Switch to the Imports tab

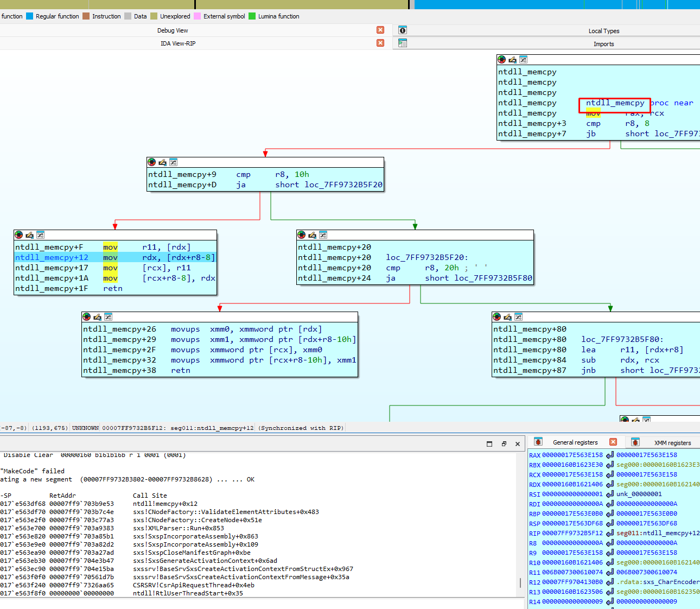tap(603, 44)
